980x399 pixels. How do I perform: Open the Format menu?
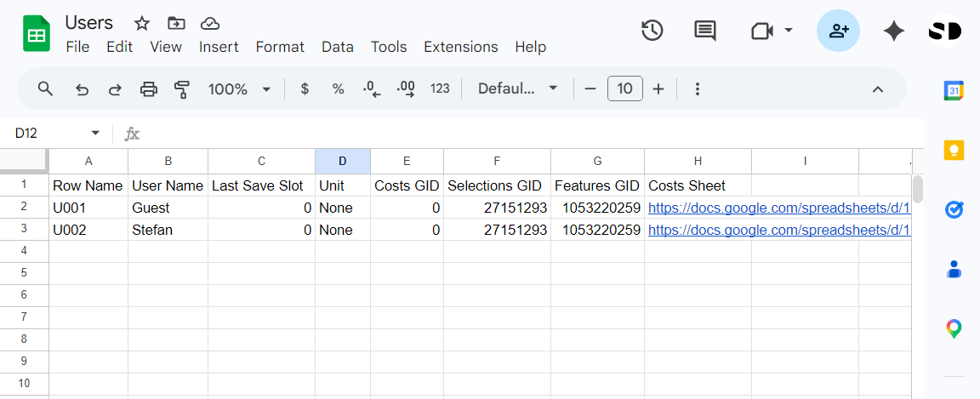click(280, 47)
